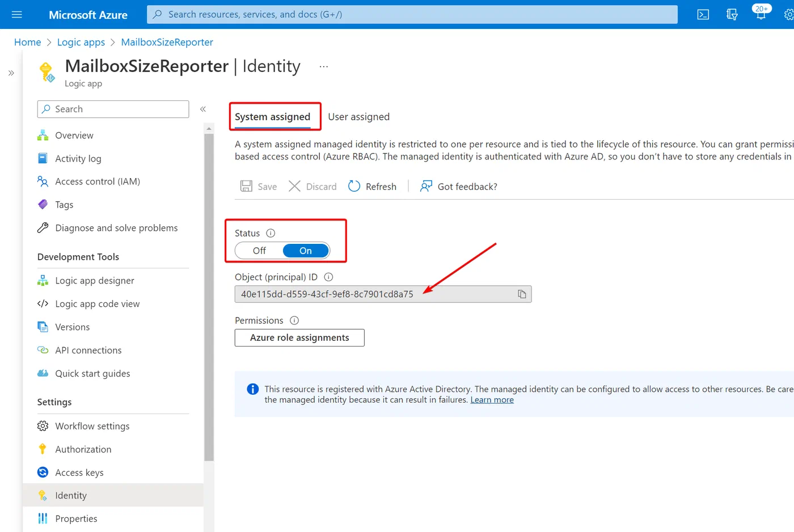Image resolution: width=794 pixels, height=532 pixels.
Task: Click the Save toolbar button
Action: click(259, 187)
